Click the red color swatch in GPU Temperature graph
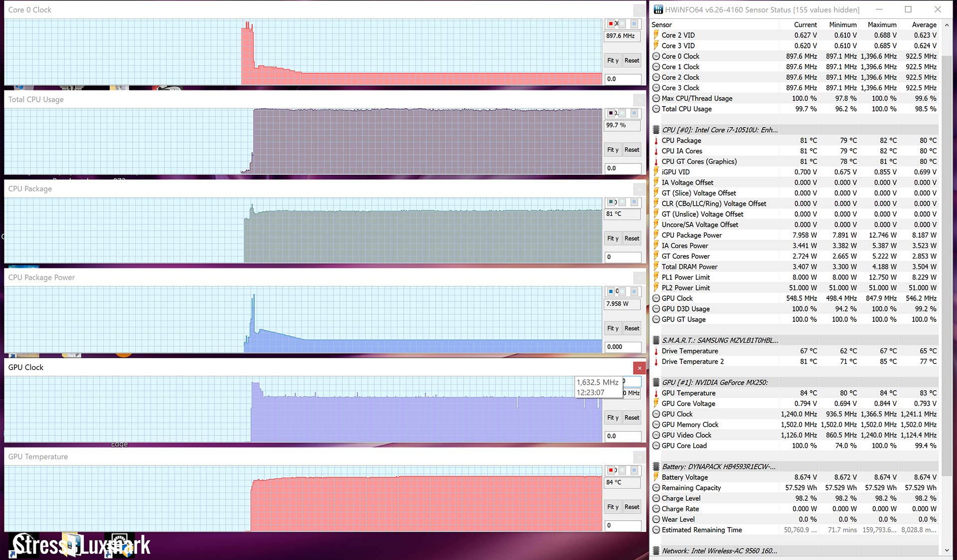The width and height of the screenshot is (957, 560). coord(611,470)
